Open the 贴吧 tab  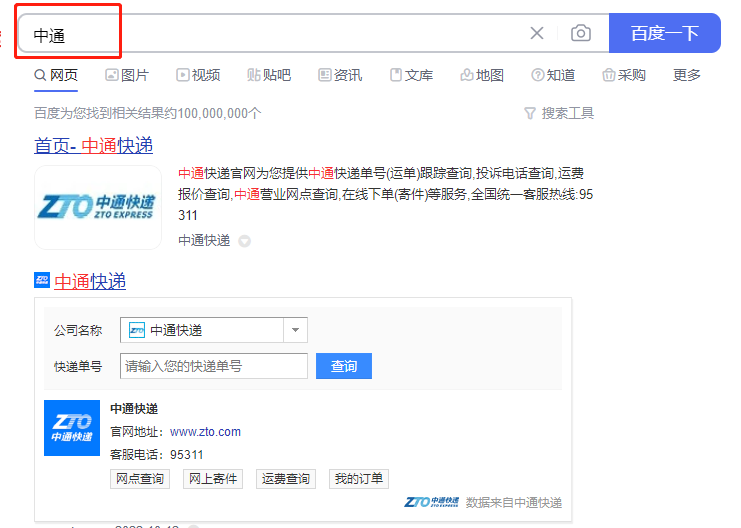tap(269, 75)
